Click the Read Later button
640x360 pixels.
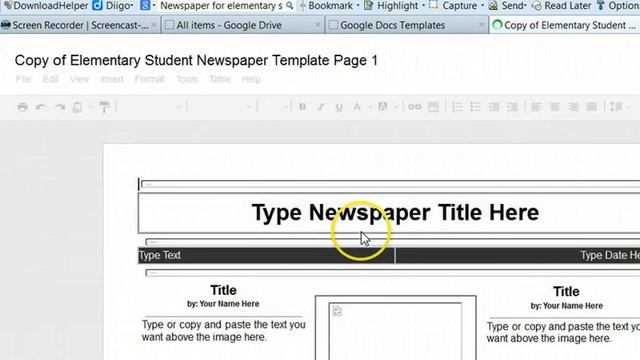(x=562, y=6)
